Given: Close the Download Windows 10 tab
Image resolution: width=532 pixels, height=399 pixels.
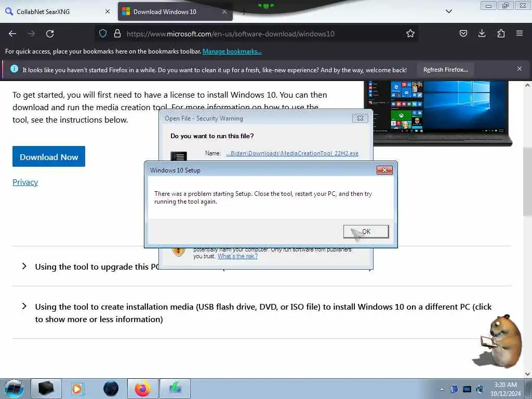Looking at the screenshot, I should click(x=224, y=11).
